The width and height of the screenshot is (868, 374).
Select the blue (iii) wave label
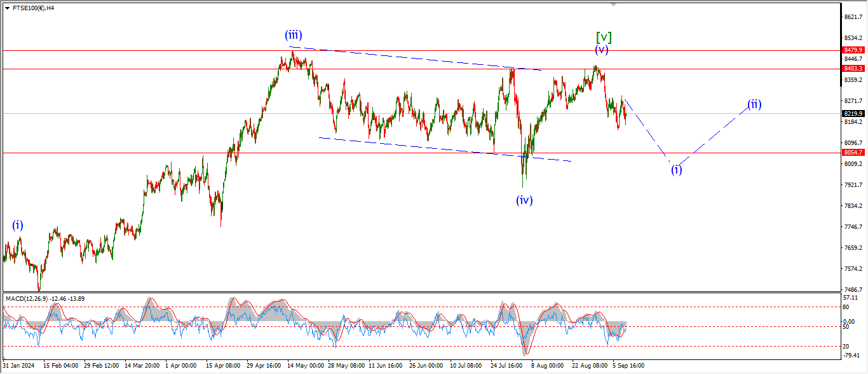(293, 36)
